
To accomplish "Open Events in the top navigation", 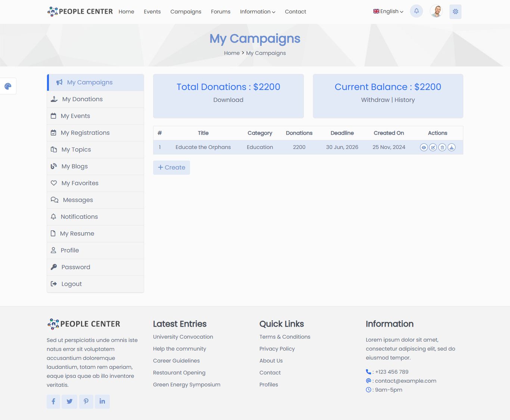I will click(152, 12).
